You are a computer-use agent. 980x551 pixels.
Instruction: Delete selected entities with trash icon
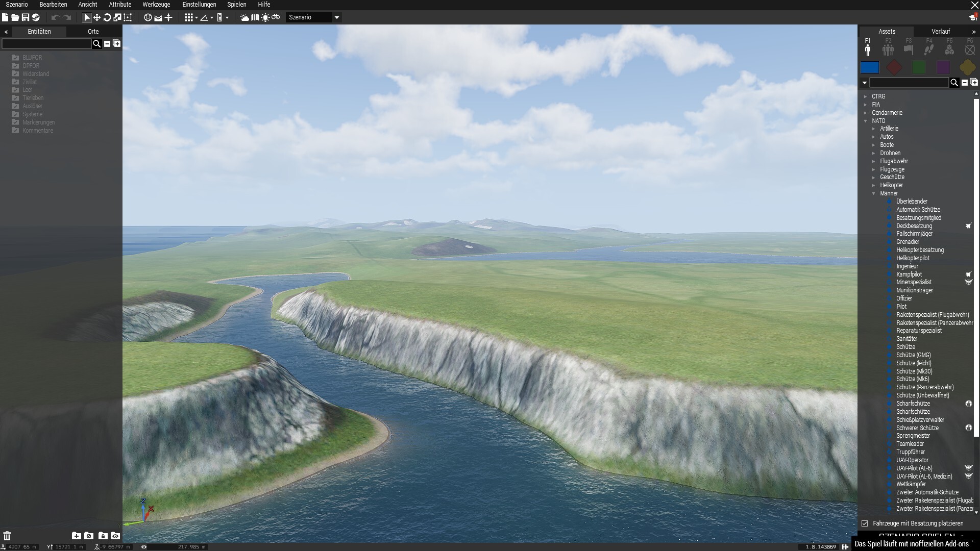[7, 536]
